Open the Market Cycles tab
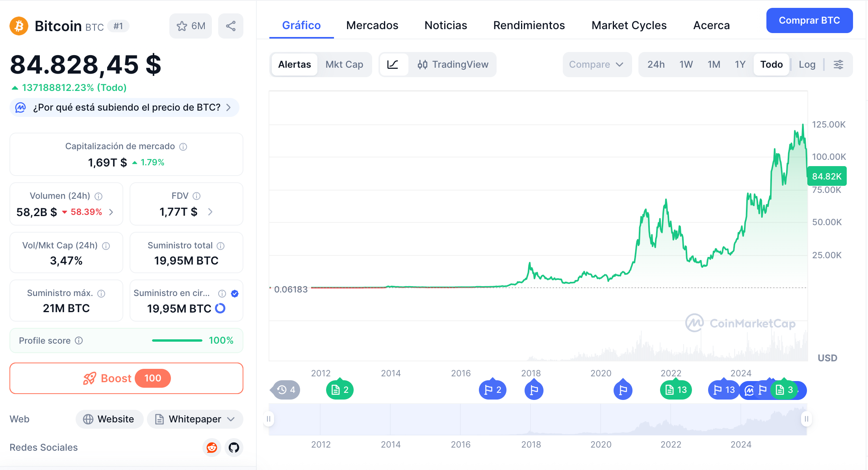The image size is (868, 470). click(629, 25)
